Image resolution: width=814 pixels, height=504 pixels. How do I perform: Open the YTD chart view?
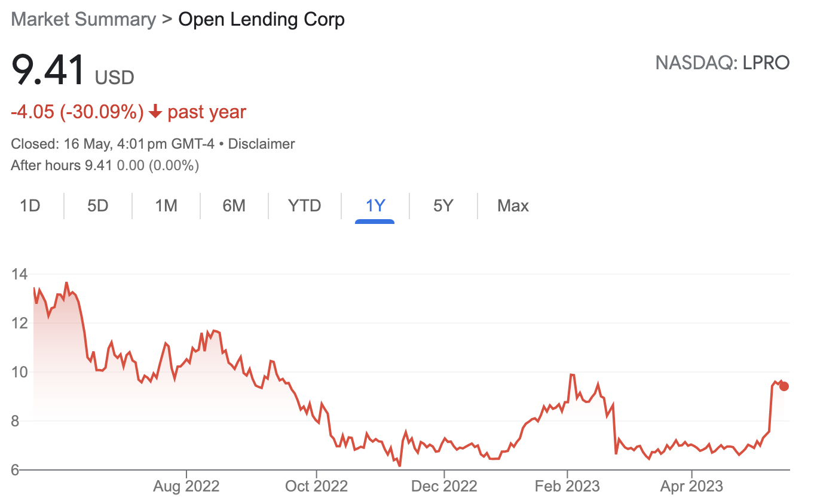click(305, 206)
